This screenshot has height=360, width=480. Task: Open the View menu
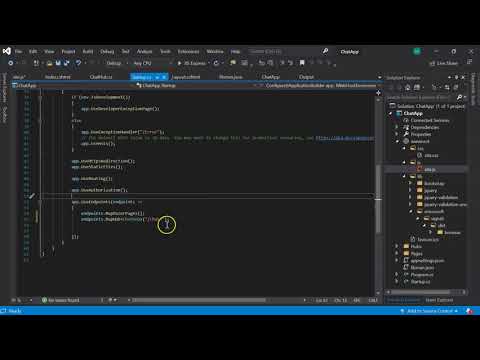click(x=49, y=51)
